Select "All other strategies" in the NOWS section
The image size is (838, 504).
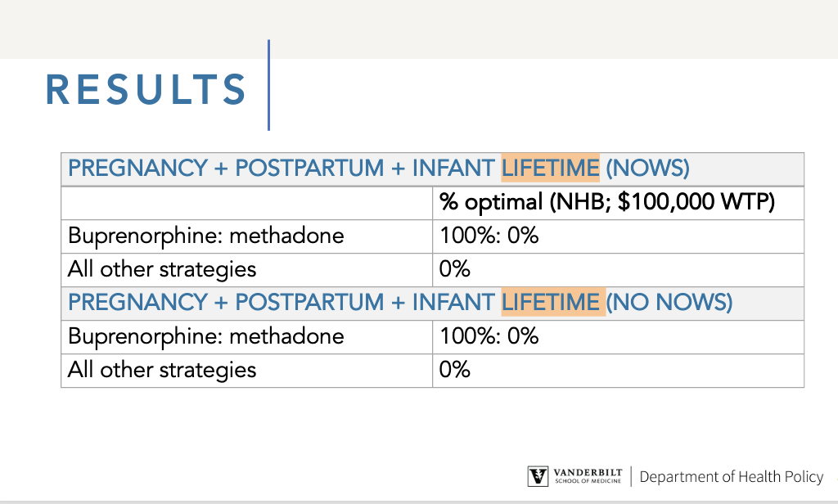pyautogui.click(x=162, y=269)
